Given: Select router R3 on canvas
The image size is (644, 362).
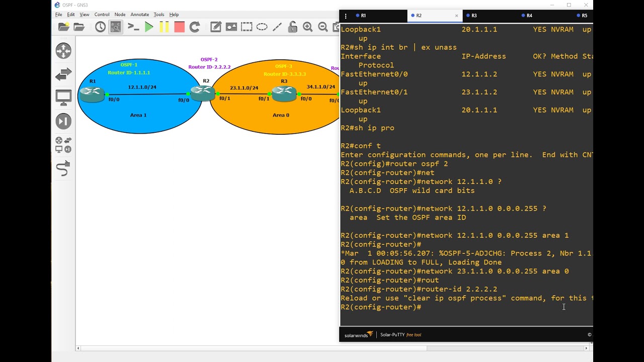Looking at the screenshot, I should [284, 93].
